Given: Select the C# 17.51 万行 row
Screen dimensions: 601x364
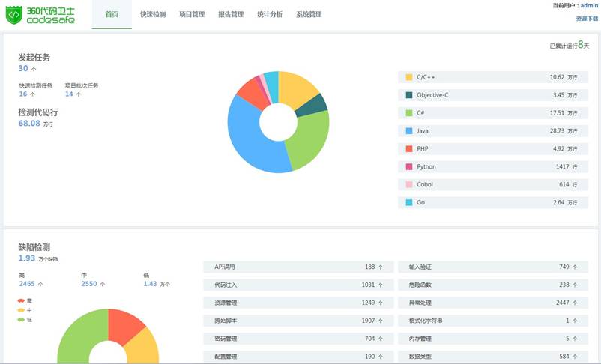Looking at the screenshot, I should (x=493, y=112).
